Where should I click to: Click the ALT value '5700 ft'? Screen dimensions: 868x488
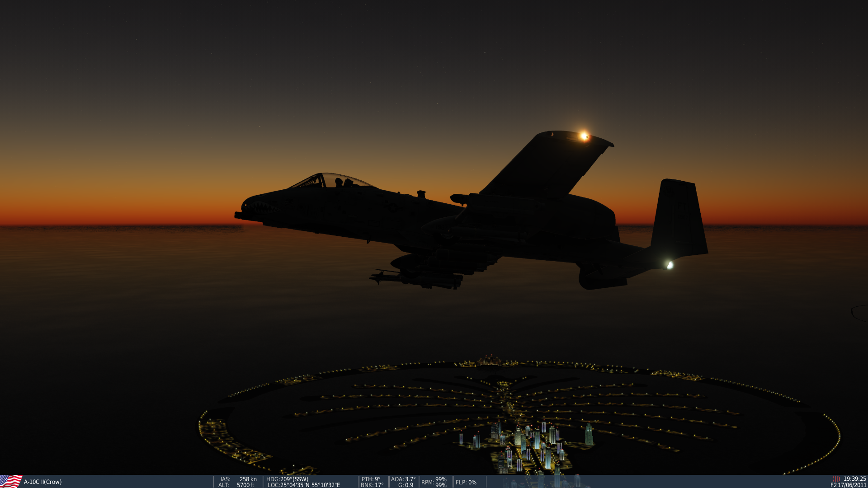click(x=245, y=485)
